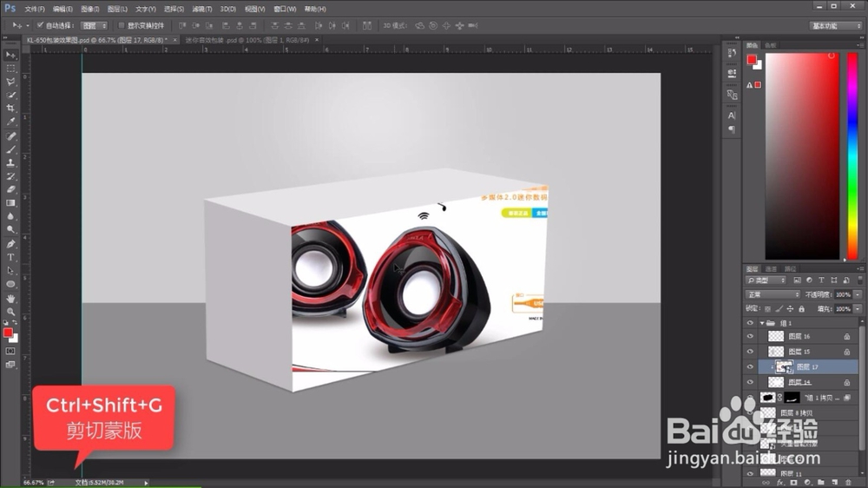This screenshot has width=868, height=488.
Task: Delete layer with trash icon
Action: pos(848,483)
